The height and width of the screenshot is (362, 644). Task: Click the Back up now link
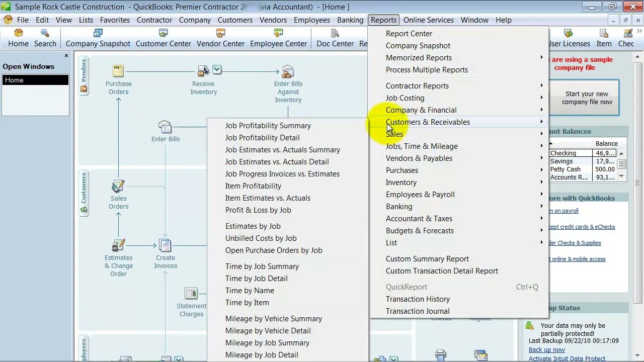tap(547, 349)
